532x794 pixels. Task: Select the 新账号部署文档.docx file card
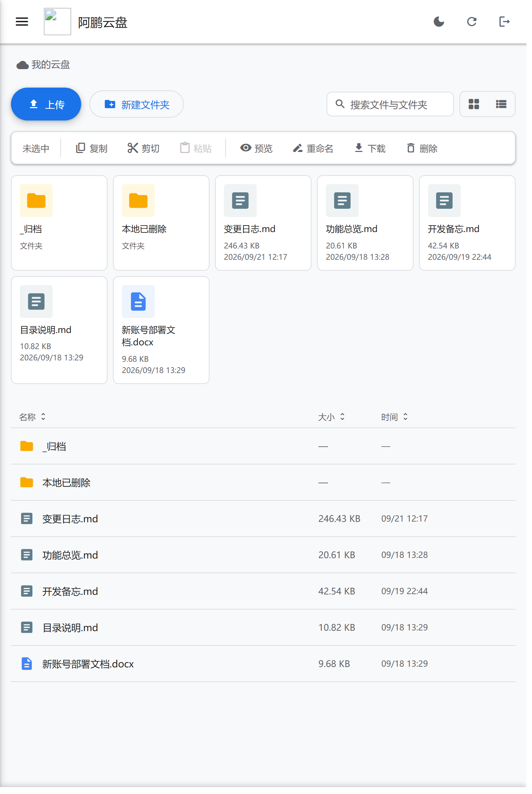point(161,330)
